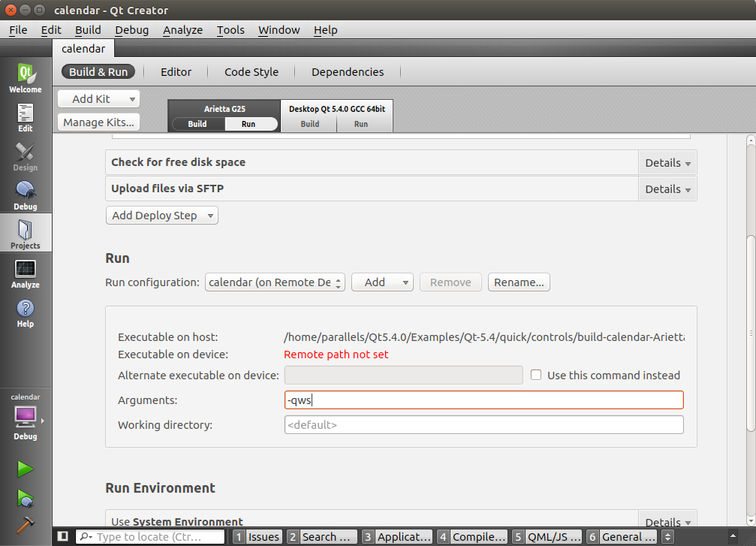Select Desktop Qt 5.4.0 Build settings
This screenshot has width=756, height=546.
309,124
